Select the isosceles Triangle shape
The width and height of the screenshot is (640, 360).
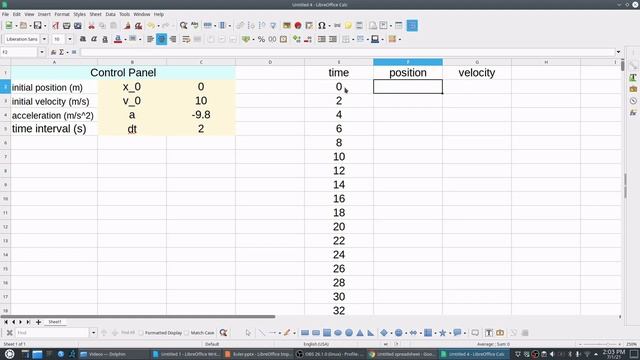[x=360, y=333]
